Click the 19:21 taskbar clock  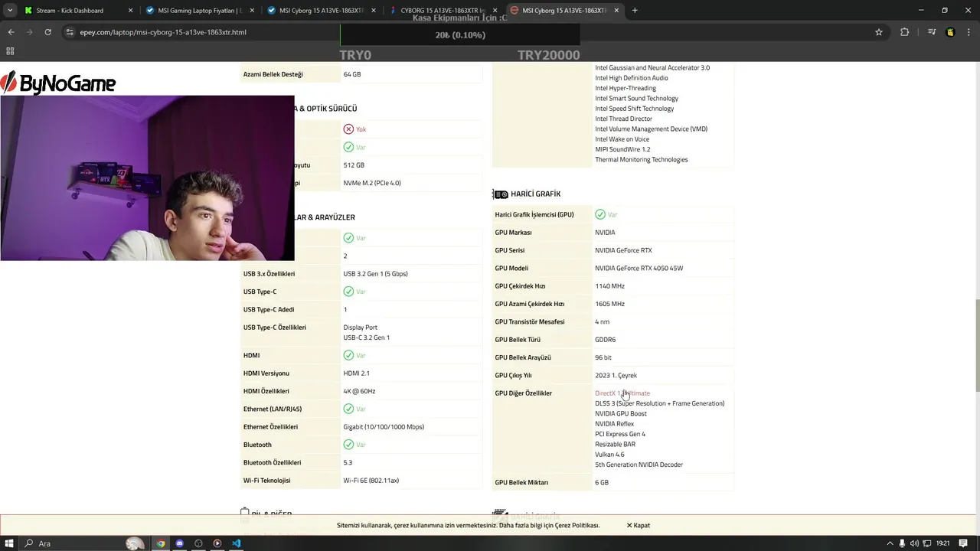point(942,543)
